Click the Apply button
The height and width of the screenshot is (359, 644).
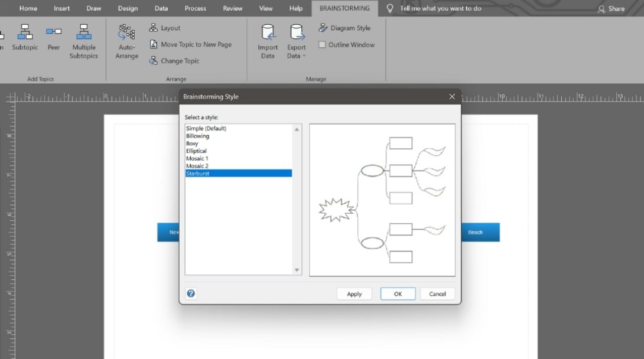coord(354,294)
